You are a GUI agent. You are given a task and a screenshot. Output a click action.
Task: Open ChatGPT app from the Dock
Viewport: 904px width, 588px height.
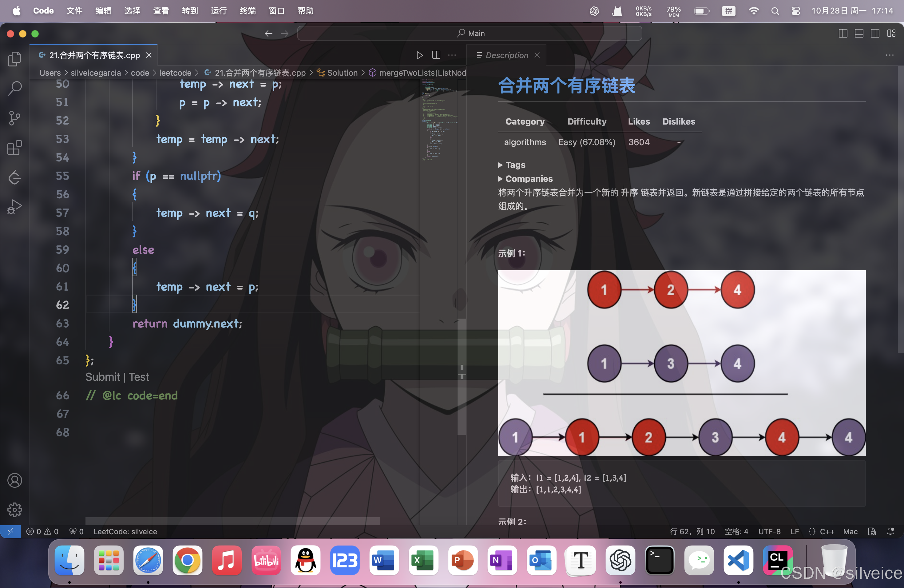tap(620, 560)
